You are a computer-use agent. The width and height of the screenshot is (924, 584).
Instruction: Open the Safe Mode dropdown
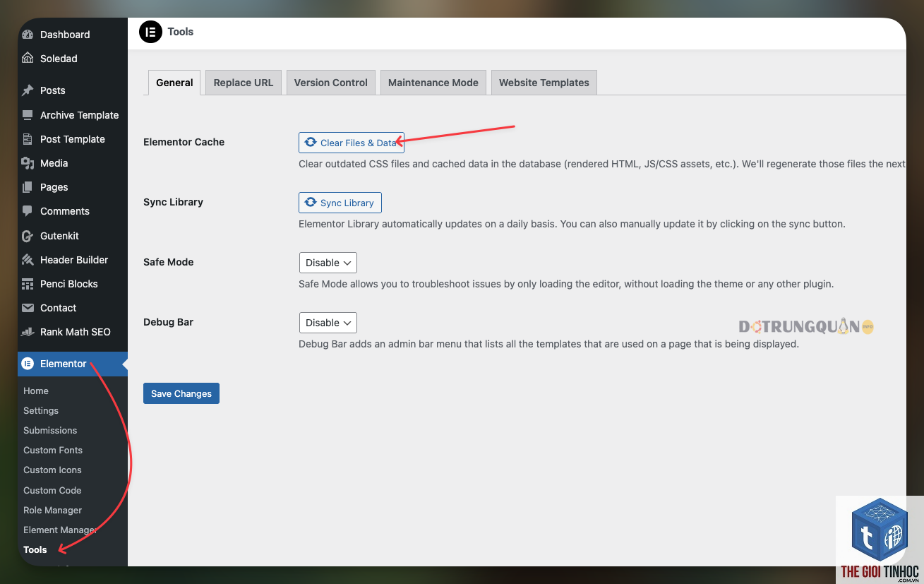point(328,263)
